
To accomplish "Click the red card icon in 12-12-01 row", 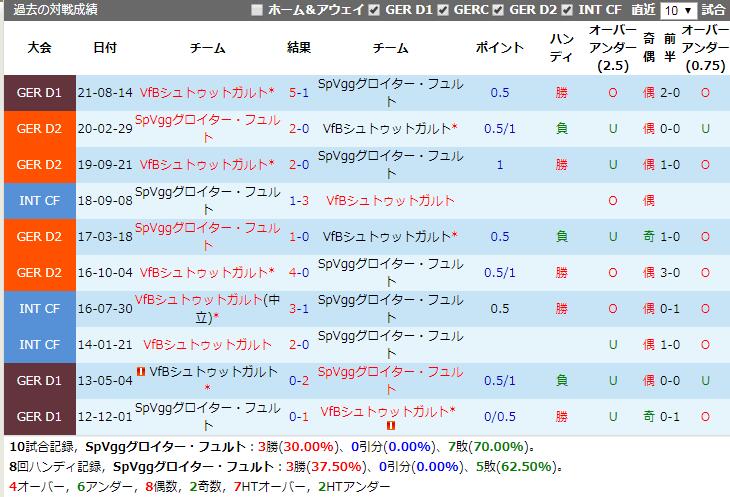I will [x=391, y=425].
